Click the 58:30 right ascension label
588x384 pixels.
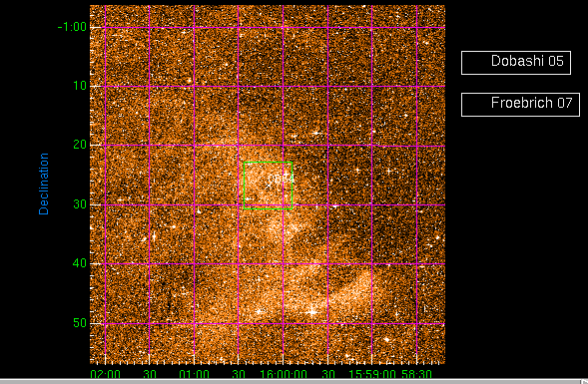pos(416,374)
